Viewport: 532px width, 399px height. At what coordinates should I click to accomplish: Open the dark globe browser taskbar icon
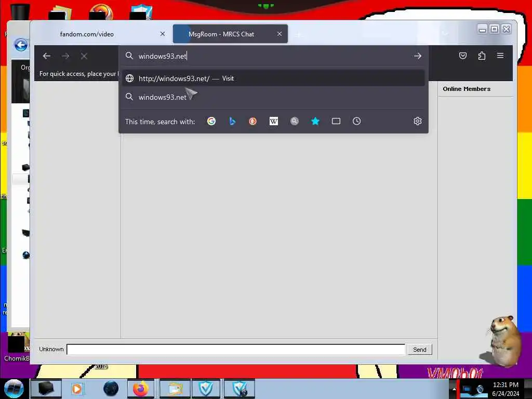tap(111, 389)
